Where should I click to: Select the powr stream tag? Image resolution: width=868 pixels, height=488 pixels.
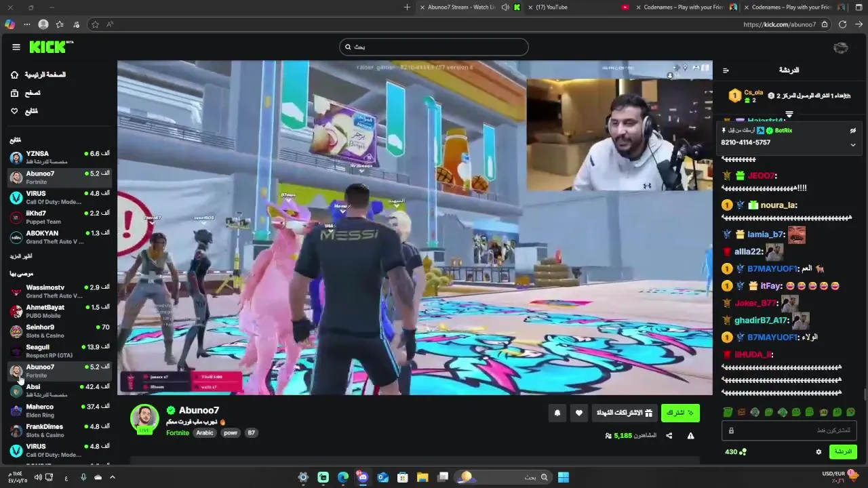pyautogui.click(x=231, y=432)
